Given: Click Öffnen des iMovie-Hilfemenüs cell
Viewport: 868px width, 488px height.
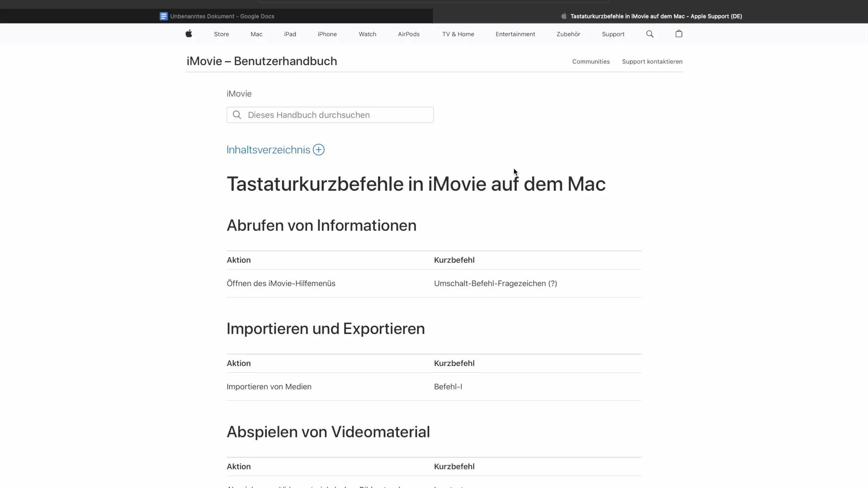Looking at the screenshot, I should pyautogui.click(x=281, y=283).
